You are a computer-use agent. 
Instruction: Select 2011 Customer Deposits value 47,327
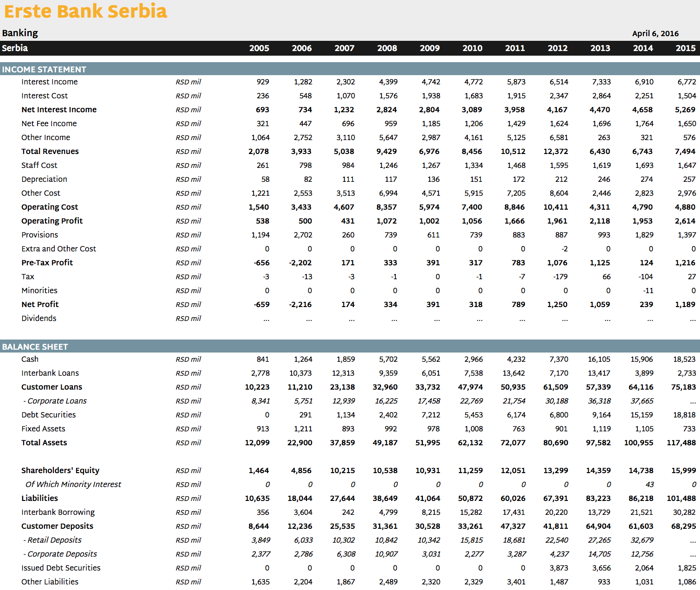coord(513,526)
